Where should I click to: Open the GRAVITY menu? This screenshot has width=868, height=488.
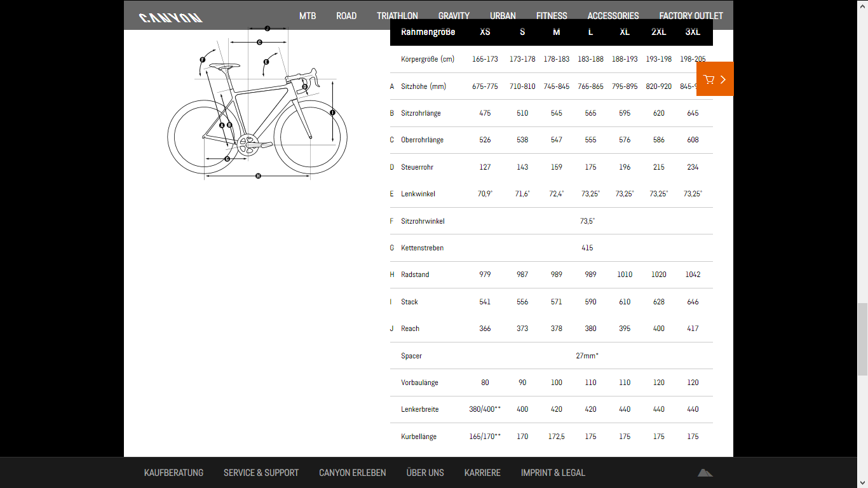click(454, 16)
